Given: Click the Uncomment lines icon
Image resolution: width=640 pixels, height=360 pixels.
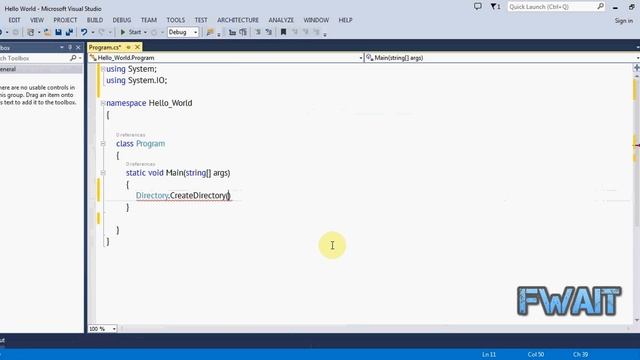Looking at the screenshot, I should 269,32.
